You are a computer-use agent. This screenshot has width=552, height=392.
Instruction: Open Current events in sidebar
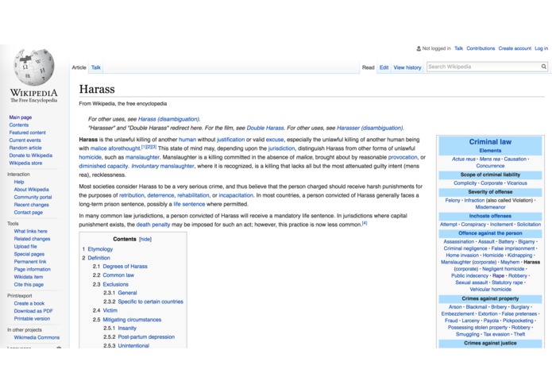25,140
